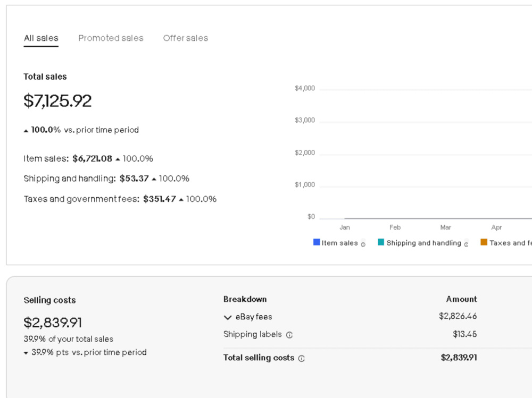Image resolution: width=532 pixels, height=398 pixels.
Task: Click info icon after Shipping and handling legend
Action: point(466,244)
